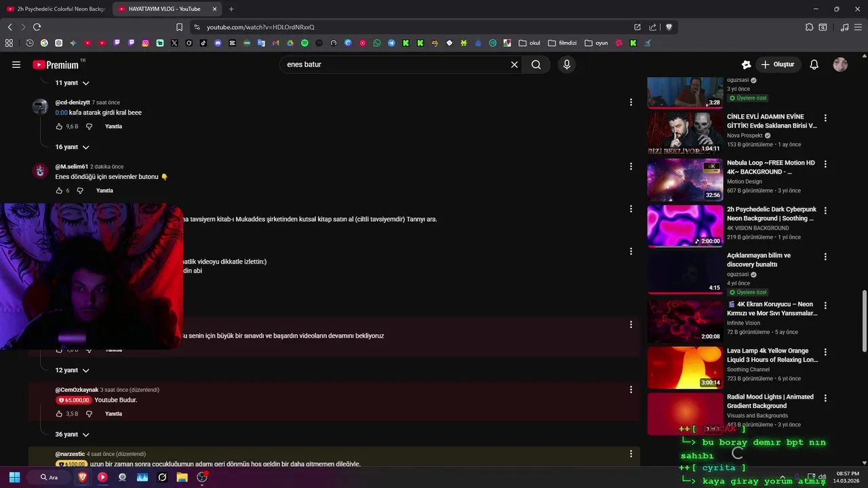Open options for @cd-denizytt comment
868x488 pixels.
(x=631, y=102)
